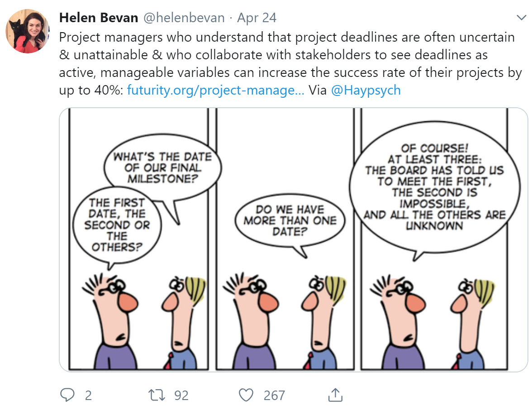Click the retweet count 92

181,396
